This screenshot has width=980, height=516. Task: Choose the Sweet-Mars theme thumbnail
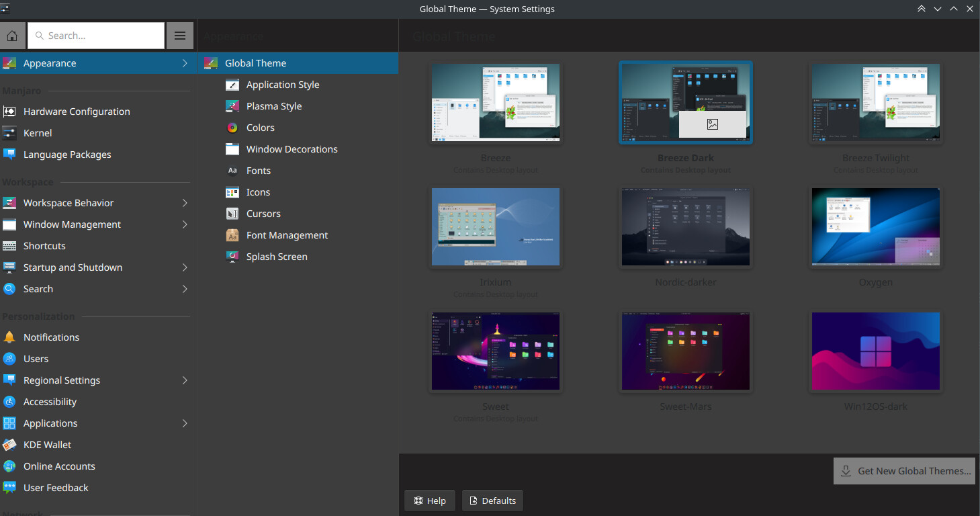(686, 351)
